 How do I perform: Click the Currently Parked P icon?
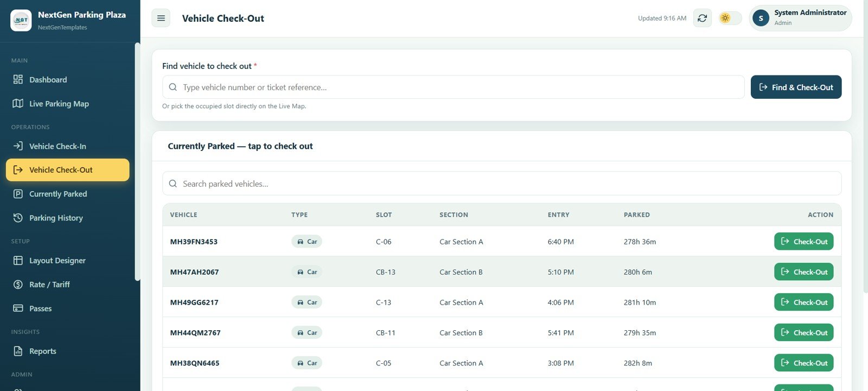click(18, 194)
